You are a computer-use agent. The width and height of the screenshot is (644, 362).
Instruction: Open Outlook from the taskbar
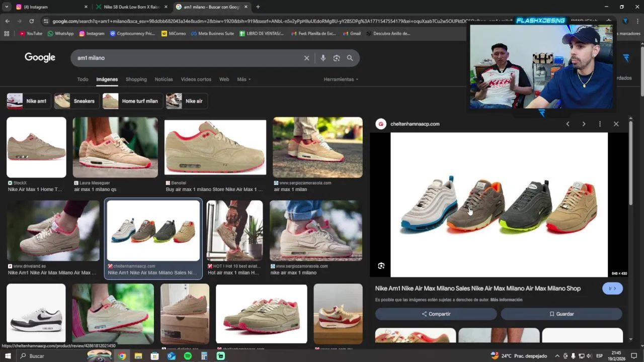coord(171,356)
